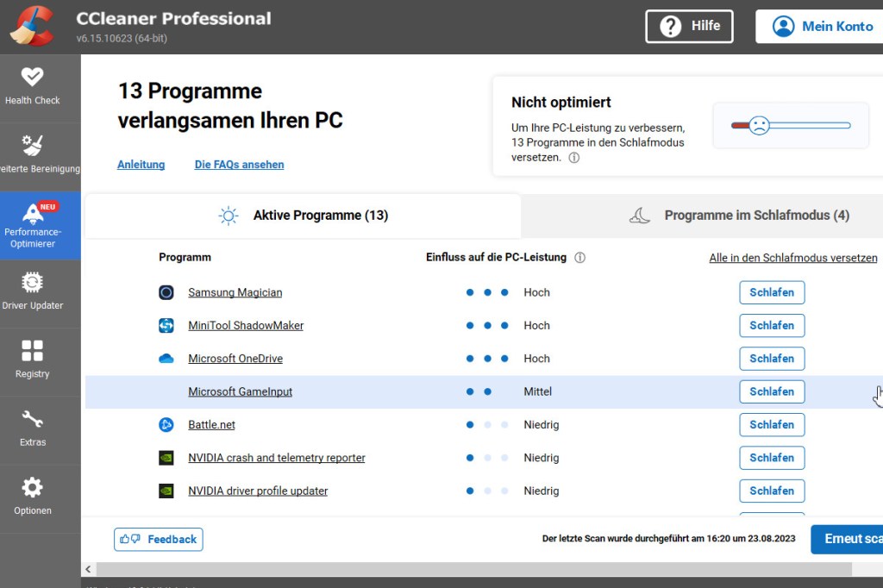This screenshot has width=883, height=588.
Task: Open Microsoft OneDrive program link
Action: (235, 359)
